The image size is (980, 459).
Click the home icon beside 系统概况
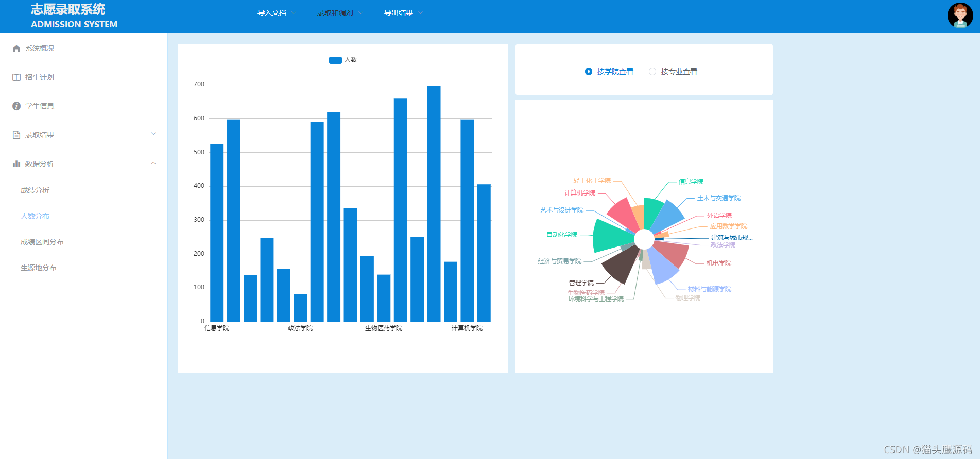(16, 48)
